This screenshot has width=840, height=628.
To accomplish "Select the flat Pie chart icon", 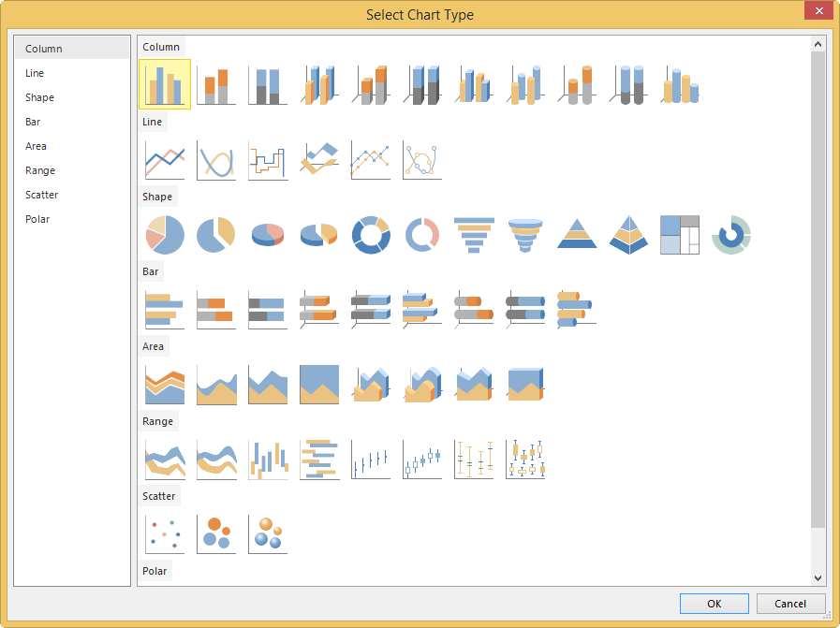I will click(x=165, y=235).
